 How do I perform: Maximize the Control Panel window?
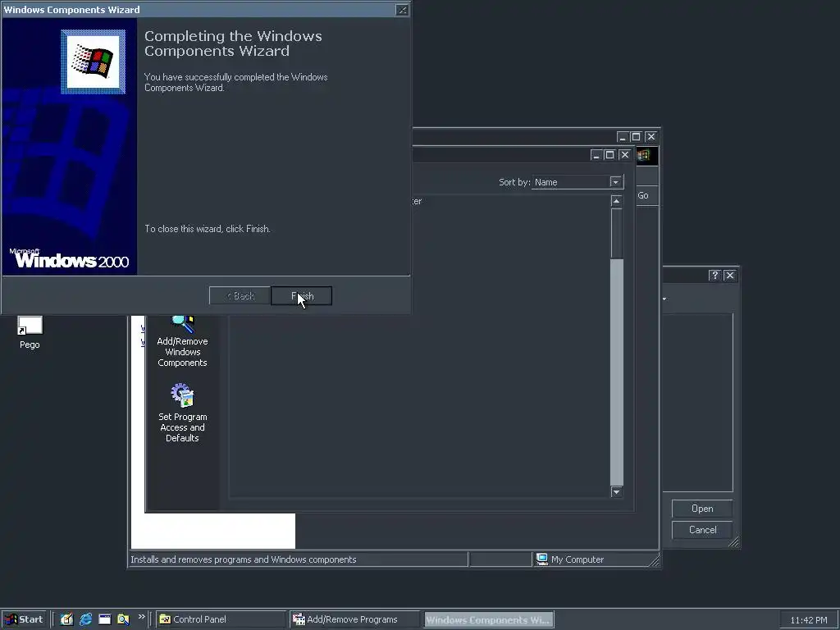[636, 137]
